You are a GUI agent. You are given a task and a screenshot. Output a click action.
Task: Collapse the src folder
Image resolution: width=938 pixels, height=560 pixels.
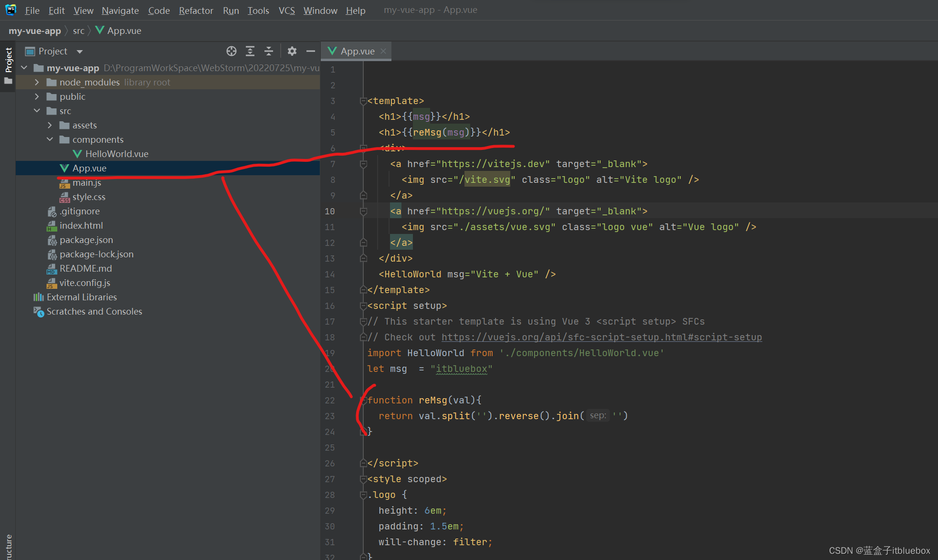[37, 111]
